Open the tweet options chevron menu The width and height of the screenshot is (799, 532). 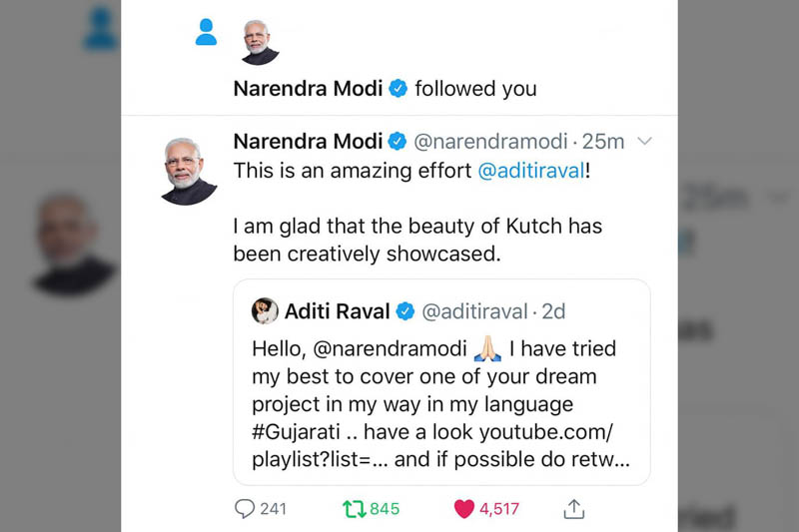644,141
